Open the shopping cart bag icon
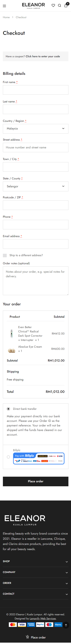This screenshot has height=644, width=71. pos(66,5)
